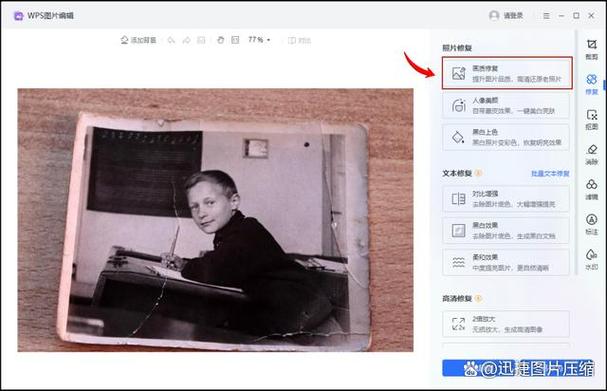This screenshot has height=391, width=607.
Task: Apply 对比增强 contrast enhancement
Action: click(506, 199)
